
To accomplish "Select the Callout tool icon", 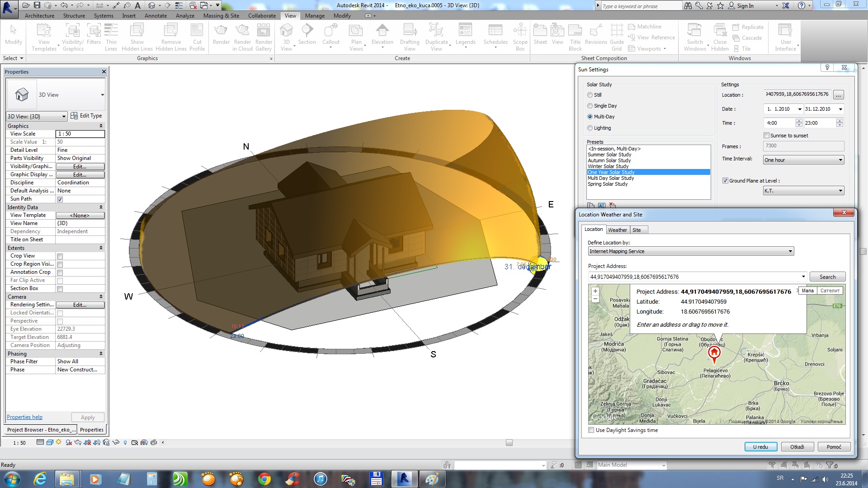I will point(330,35).
